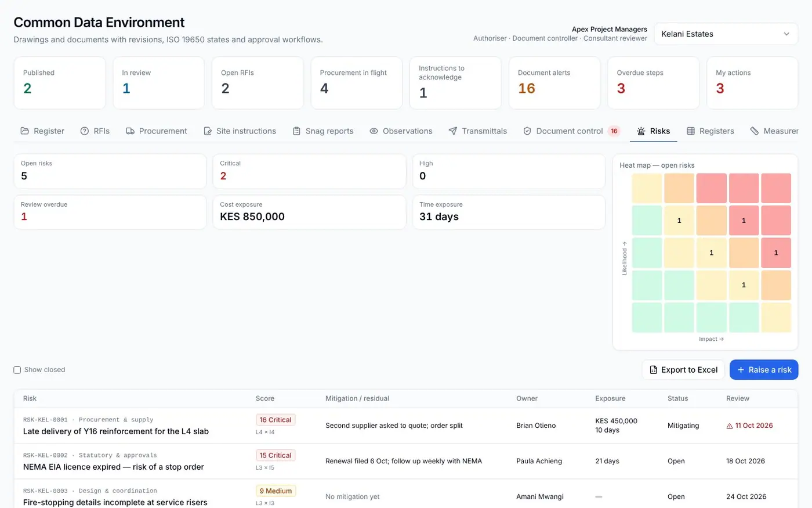Image resolution: width=812 pixels, height=508 pixels.
Task: Click the 15 Critical score badge
Action: pyautogui.click(x=275, y=455)
